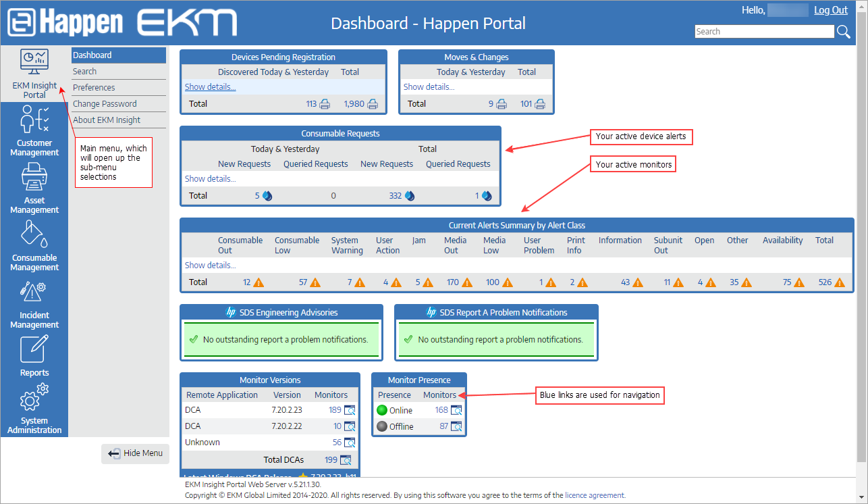This screenshot has height=504, width=868.
Task: Click warning icon for 57 Consumable Low alerts
Action: (315, 282)
